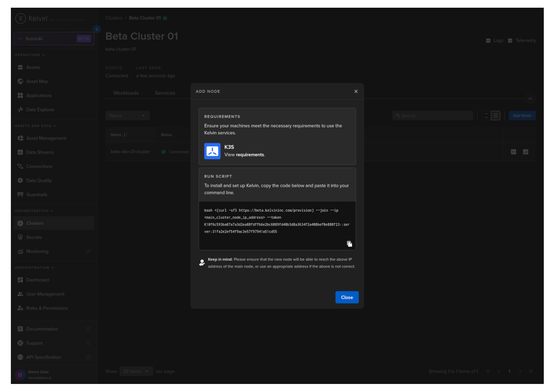Open the Status filter dropdown
555x392 pixels.
click(127, 116)
